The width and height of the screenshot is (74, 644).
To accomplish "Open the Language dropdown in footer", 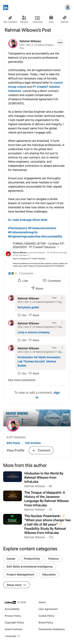I will [x=12, y=636].
